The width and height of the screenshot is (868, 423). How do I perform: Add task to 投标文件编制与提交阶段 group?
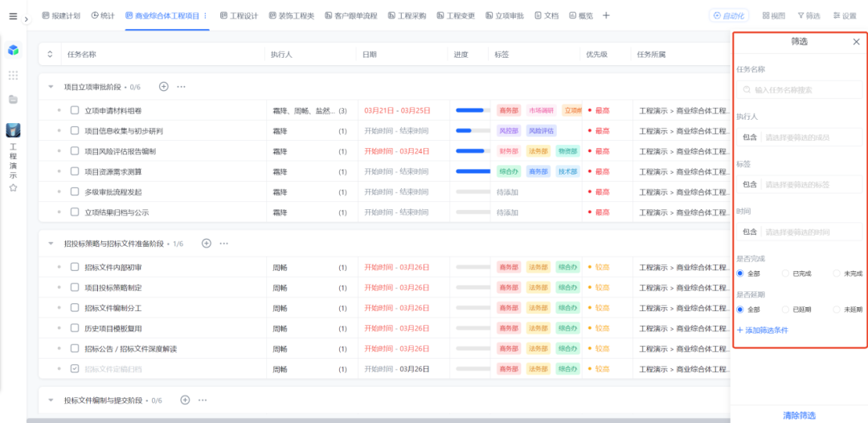(x=185, y=400)
